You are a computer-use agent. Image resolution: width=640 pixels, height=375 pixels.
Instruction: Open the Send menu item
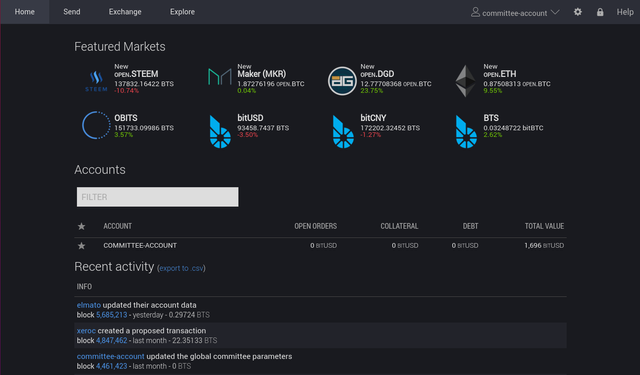(x=72, y=12)
